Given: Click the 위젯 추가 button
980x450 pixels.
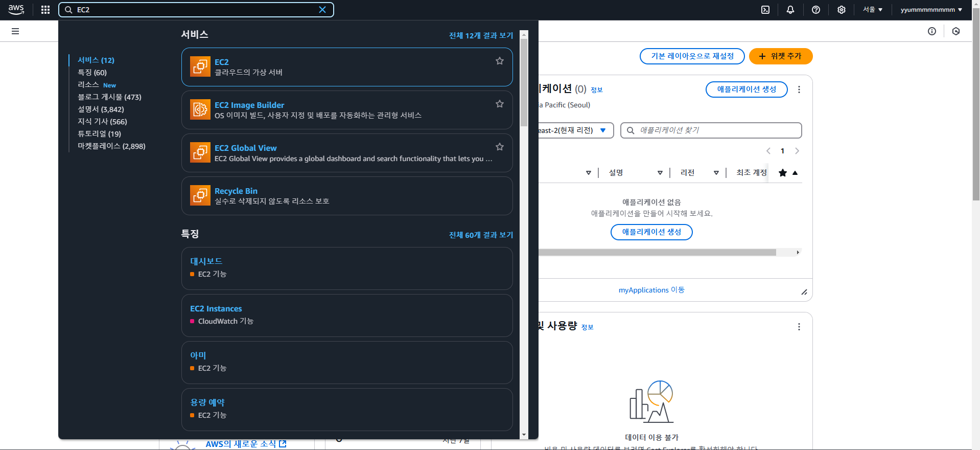Looking at the screenshot, I should (x=781, y=56).
